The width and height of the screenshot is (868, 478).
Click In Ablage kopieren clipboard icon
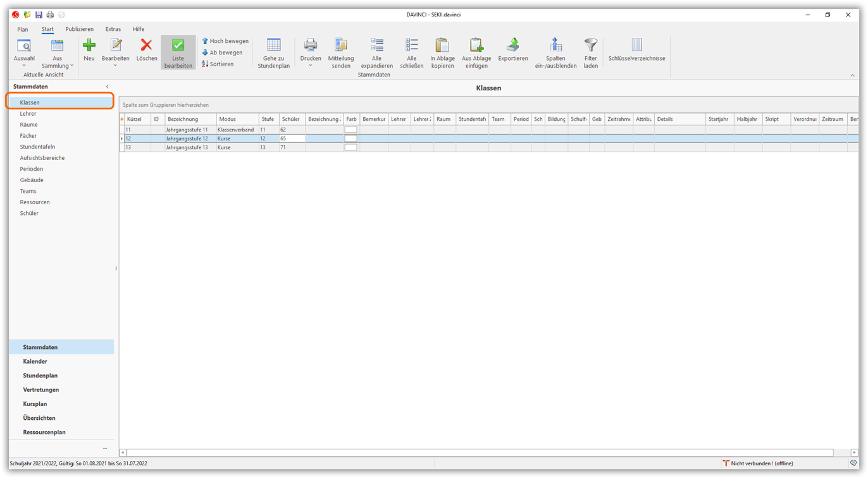click(442, 46)
